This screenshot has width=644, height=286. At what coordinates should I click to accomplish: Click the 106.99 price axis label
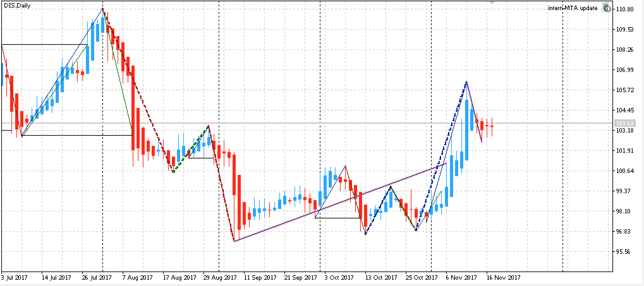click(625, 70)
